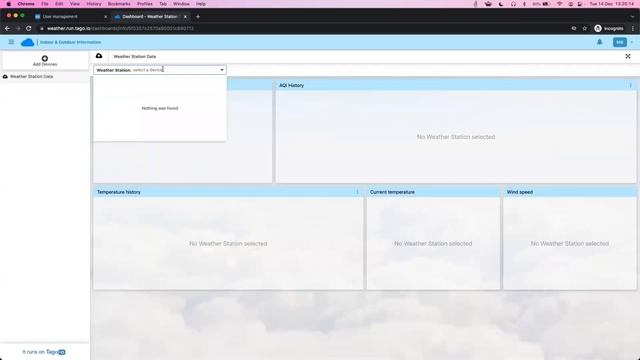Open AQI History widget options menu

pos(631,85)
